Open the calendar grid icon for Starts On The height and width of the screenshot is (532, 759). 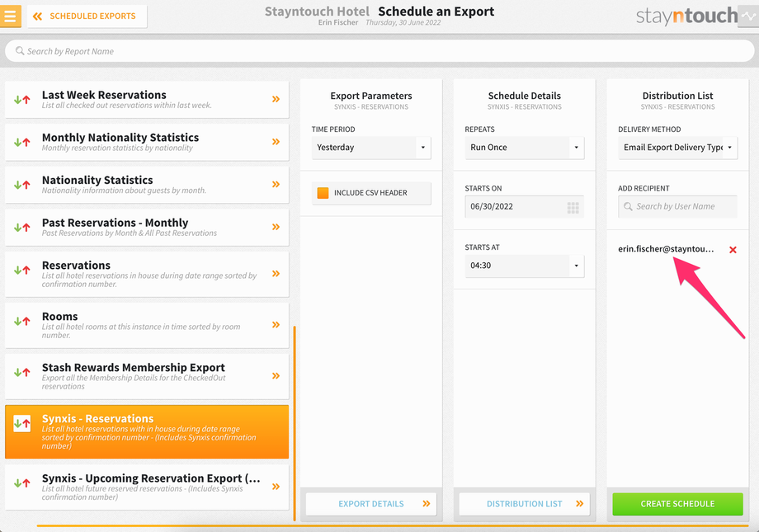(573, 208)
